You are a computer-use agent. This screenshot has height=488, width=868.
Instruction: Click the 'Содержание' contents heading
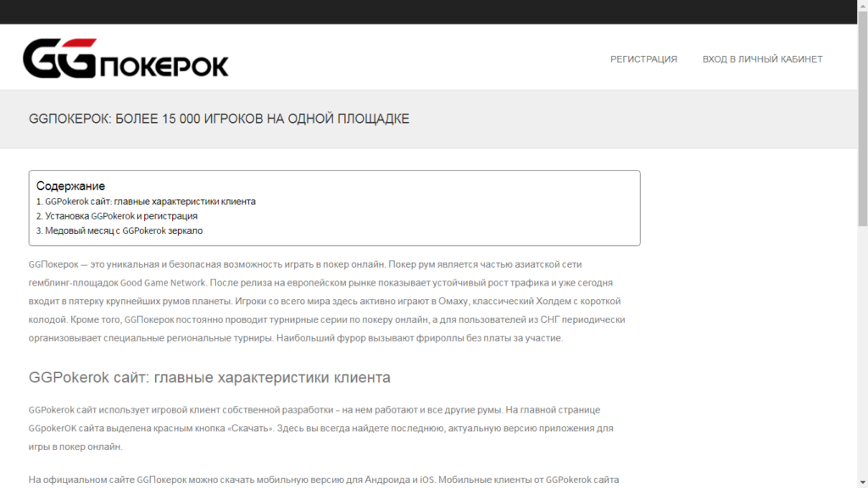[70, 186]
